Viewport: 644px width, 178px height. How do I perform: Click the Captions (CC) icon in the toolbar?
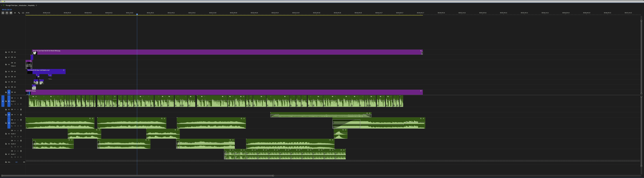[23, 13]
